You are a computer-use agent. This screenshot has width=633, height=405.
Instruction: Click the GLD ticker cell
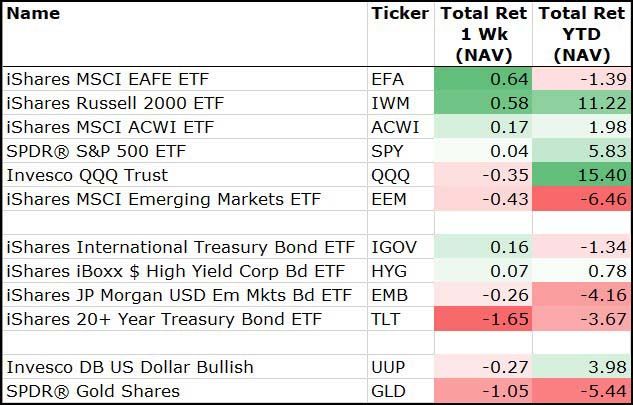[x=389, y=390]
